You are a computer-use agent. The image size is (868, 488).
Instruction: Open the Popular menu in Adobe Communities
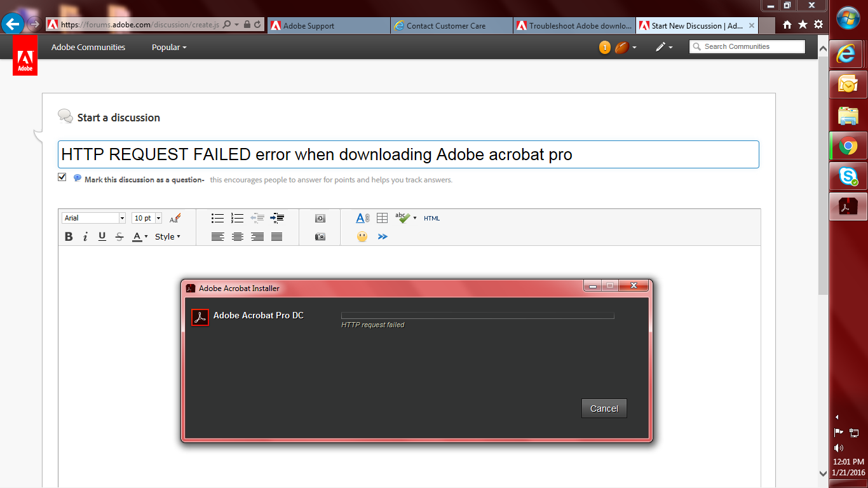168,47
